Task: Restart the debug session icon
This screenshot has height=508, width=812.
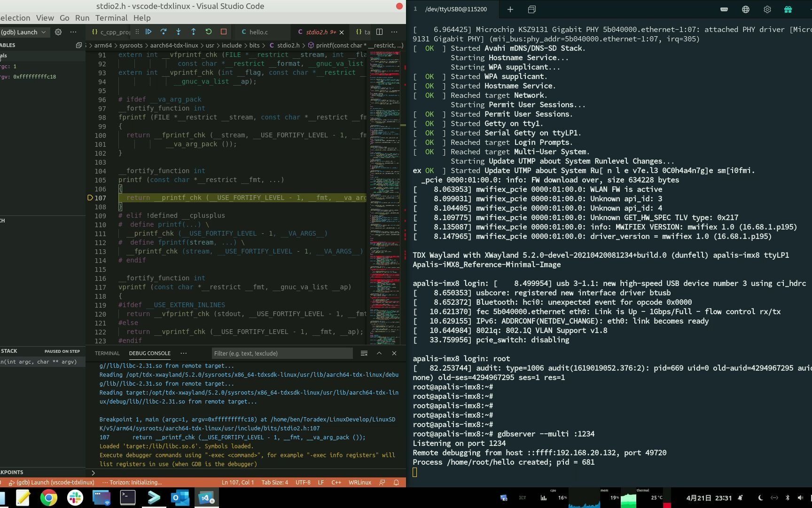Action: (x=208, y=32)
